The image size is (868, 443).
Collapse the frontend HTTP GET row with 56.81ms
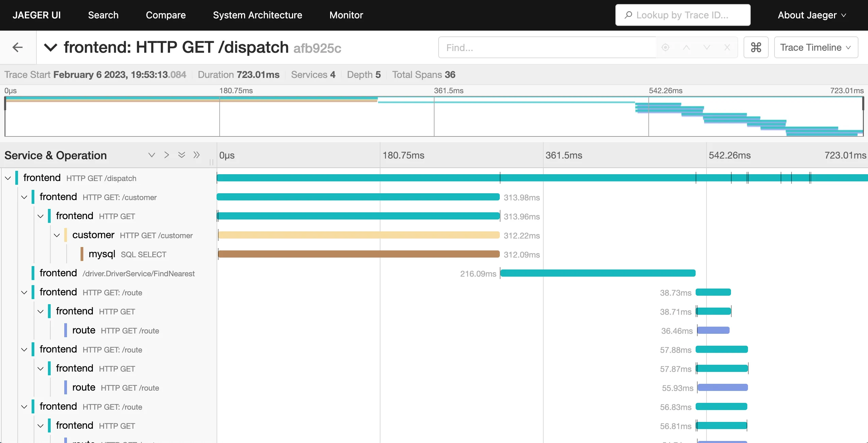coord(40,426)
